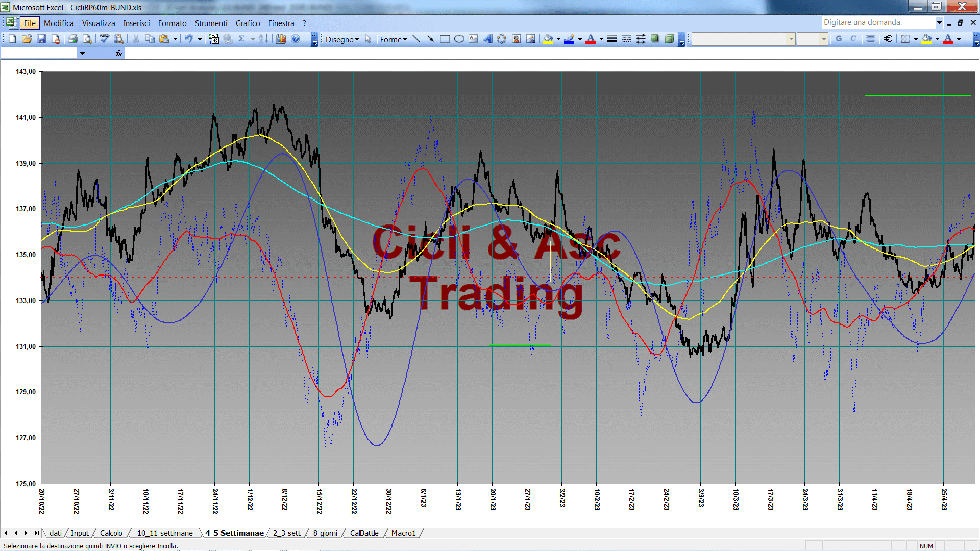Toggle Italic (C) formatting
The image size is (980, 551).
coord(853,39)
